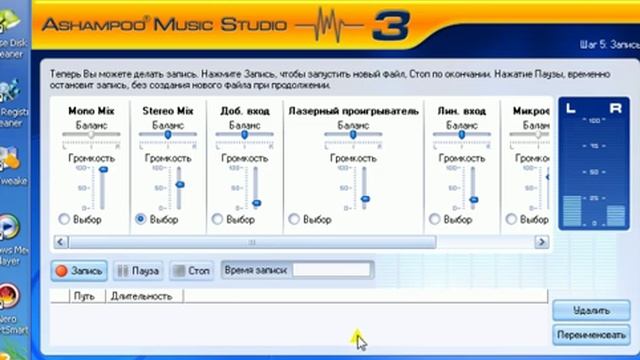Click the right arrow of the mixer scrollbar
Screen dimensions: 640x360
point(542,242)
